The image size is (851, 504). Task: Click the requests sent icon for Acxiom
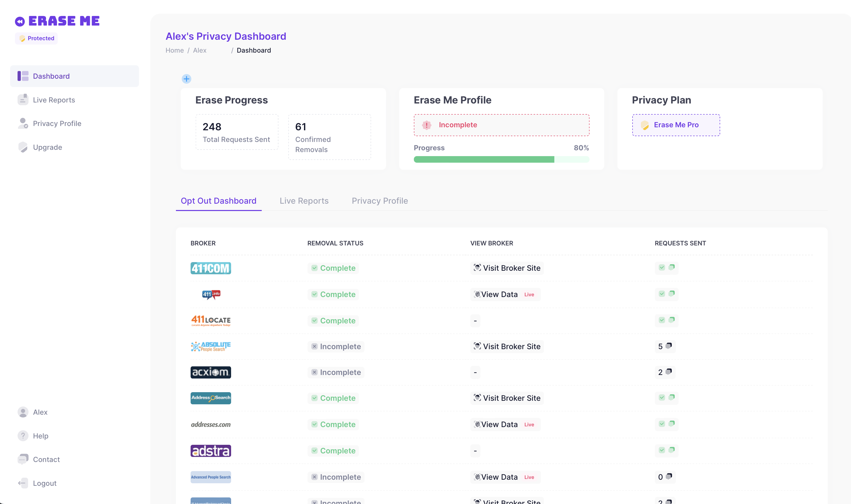pos(668,371)
